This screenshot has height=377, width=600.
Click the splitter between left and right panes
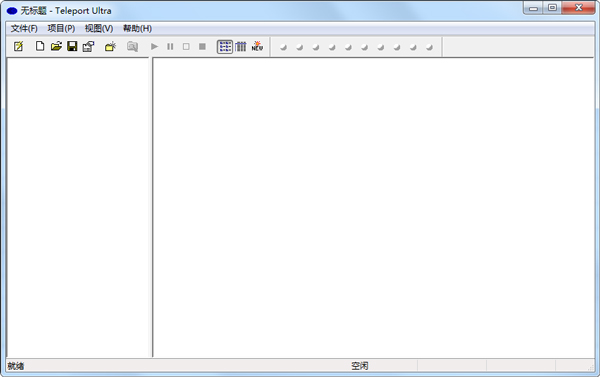tap(151, 207)
